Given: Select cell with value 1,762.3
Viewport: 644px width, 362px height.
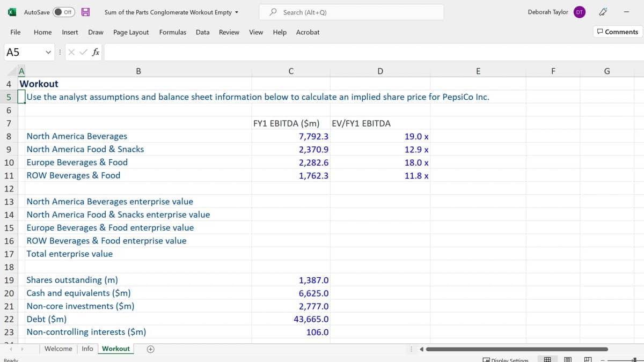Looking at the screenshot, I should (290, 175).
